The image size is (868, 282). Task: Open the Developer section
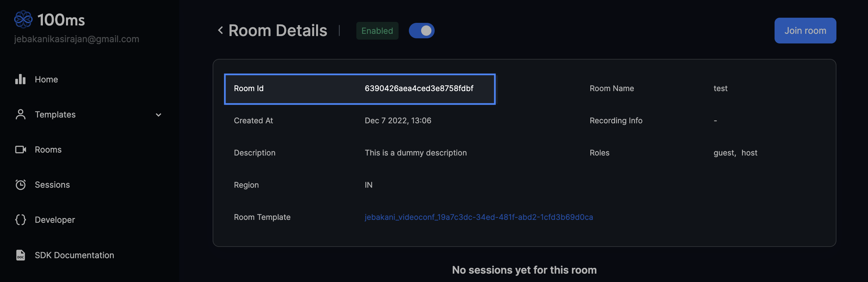pyautogui.click(x=55, y=220)
